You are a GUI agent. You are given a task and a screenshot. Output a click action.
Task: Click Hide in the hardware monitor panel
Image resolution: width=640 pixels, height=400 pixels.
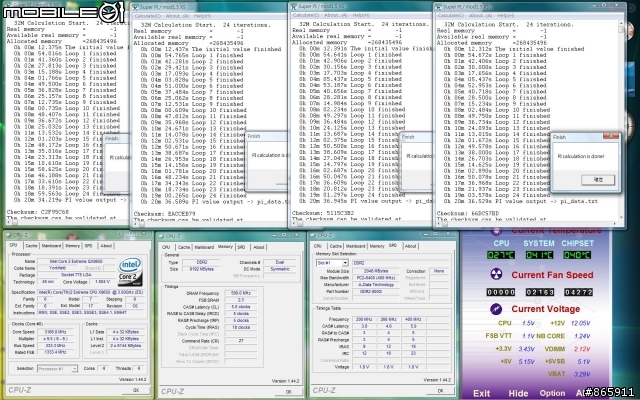coord(518,393)
